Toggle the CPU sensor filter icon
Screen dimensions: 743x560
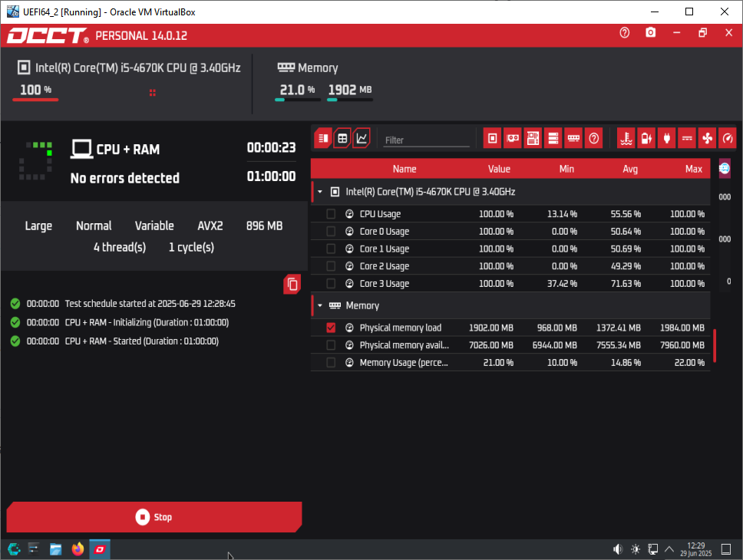(492, 138)
